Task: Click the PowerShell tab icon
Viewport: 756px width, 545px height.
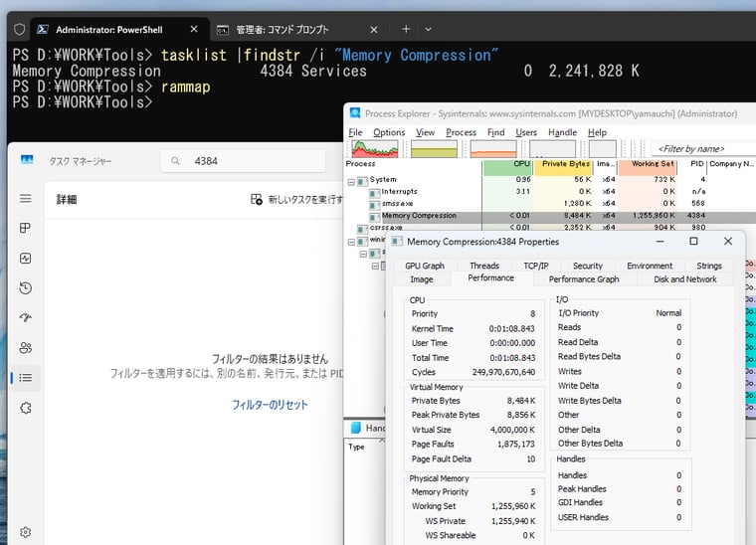Action: click(x=43, y=30)
